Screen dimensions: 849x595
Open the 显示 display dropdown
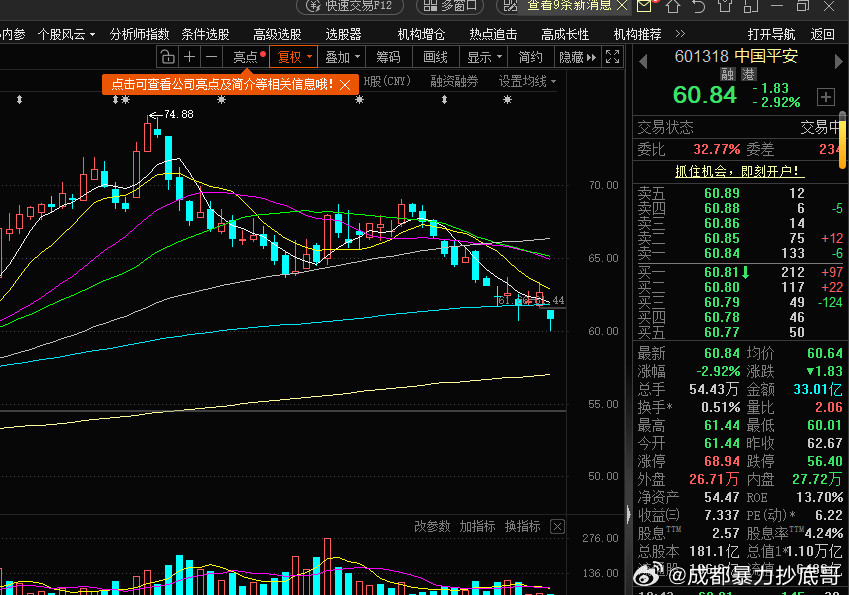pos(484,57)
